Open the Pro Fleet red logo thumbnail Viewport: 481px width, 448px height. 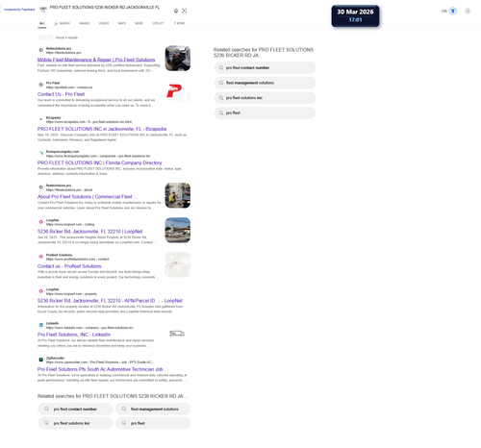pyautogui.click(x=178, y=93)
